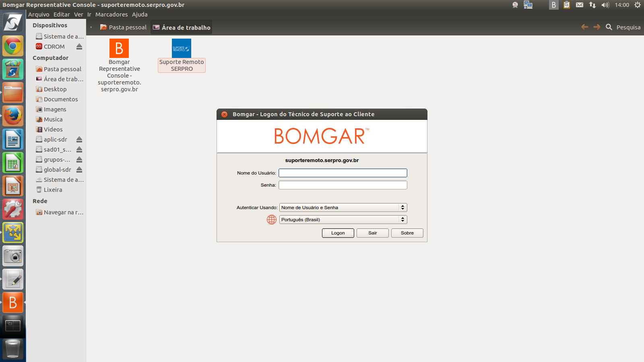Focus the Nome do Usuário text field
Image resolution: width=644 pixels, height=362 pixels.
[343, 173]
